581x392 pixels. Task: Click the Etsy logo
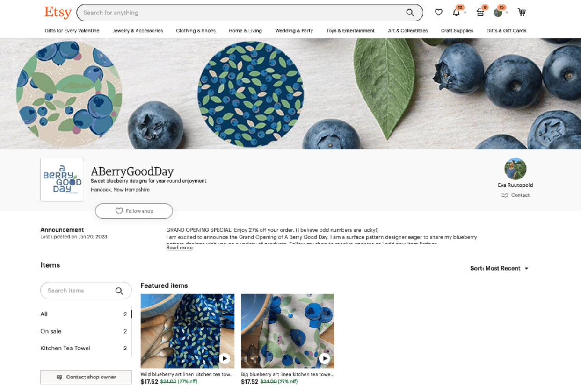pyautogui.click(x=58, y=13)
